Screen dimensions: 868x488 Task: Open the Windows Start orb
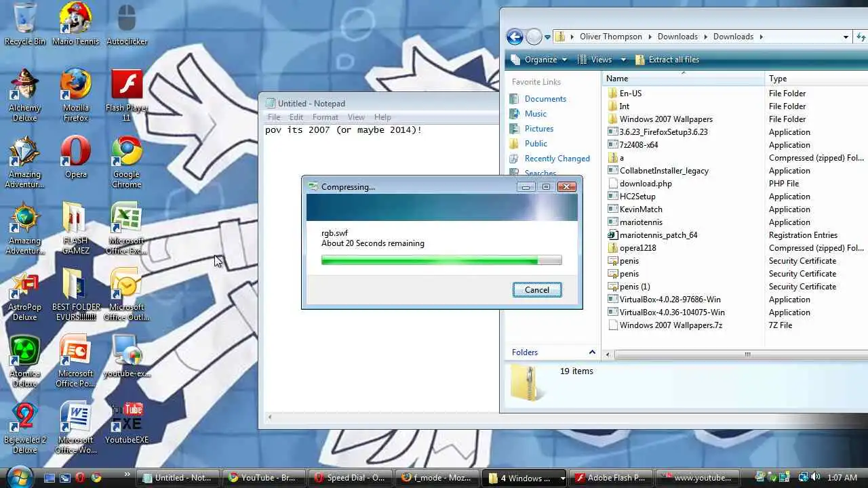coord(19,477)
